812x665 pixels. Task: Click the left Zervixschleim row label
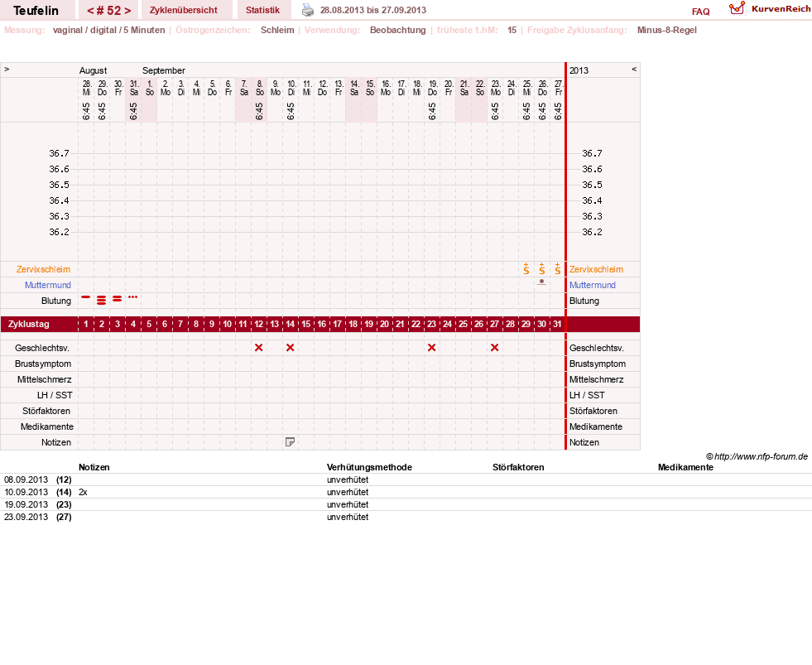pyautogui.click(x=44, y=269)
